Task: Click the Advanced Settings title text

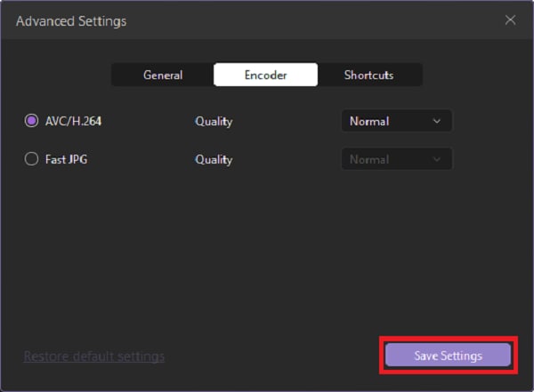Action: [x=71, y=20]
